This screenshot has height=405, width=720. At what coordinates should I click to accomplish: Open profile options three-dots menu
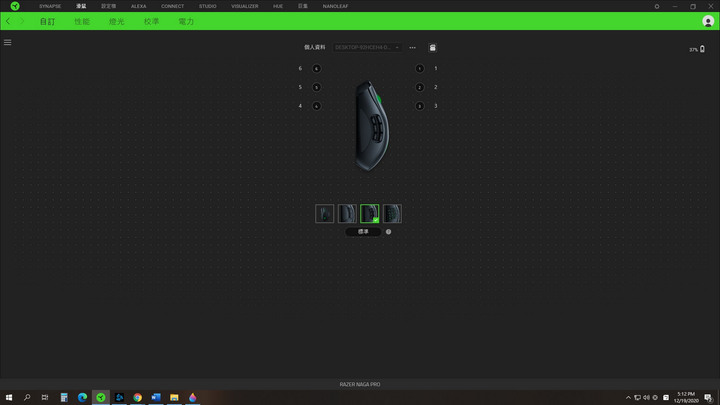(x=412, y=47)
